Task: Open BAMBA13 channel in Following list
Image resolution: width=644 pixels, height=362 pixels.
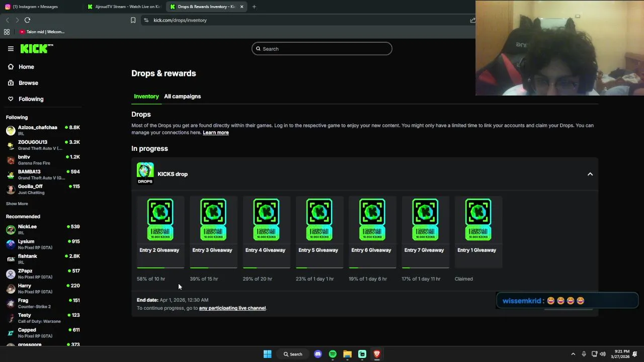Action: coord(43,174)
